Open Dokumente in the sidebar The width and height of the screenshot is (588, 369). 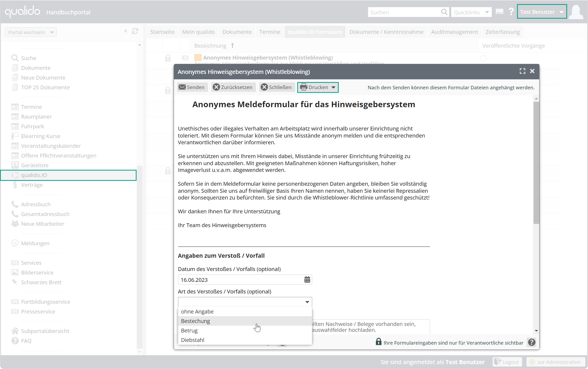coord(36,68)
